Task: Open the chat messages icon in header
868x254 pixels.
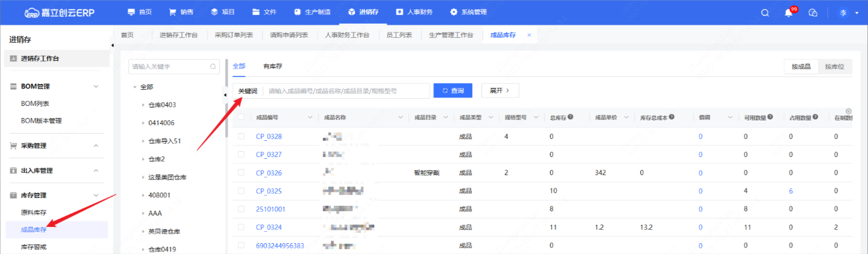Action: pos(813,13)
